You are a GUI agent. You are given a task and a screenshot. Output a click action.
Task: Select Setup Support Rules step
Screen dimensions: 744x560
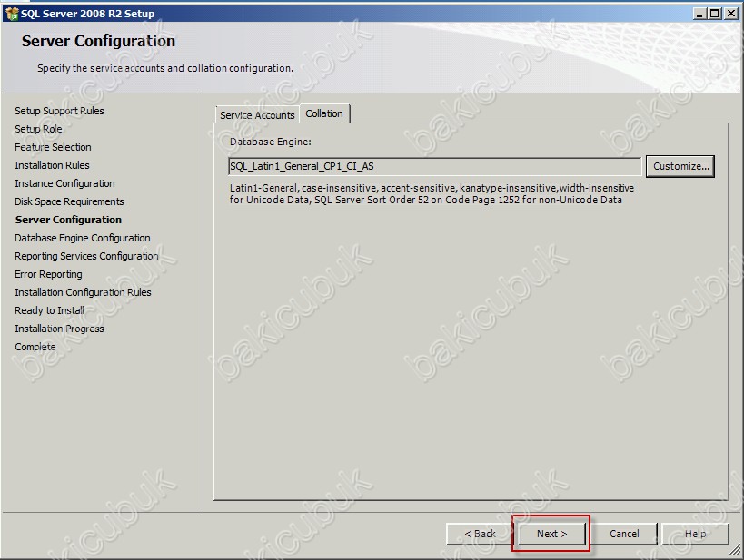click(x=59, y=111)
